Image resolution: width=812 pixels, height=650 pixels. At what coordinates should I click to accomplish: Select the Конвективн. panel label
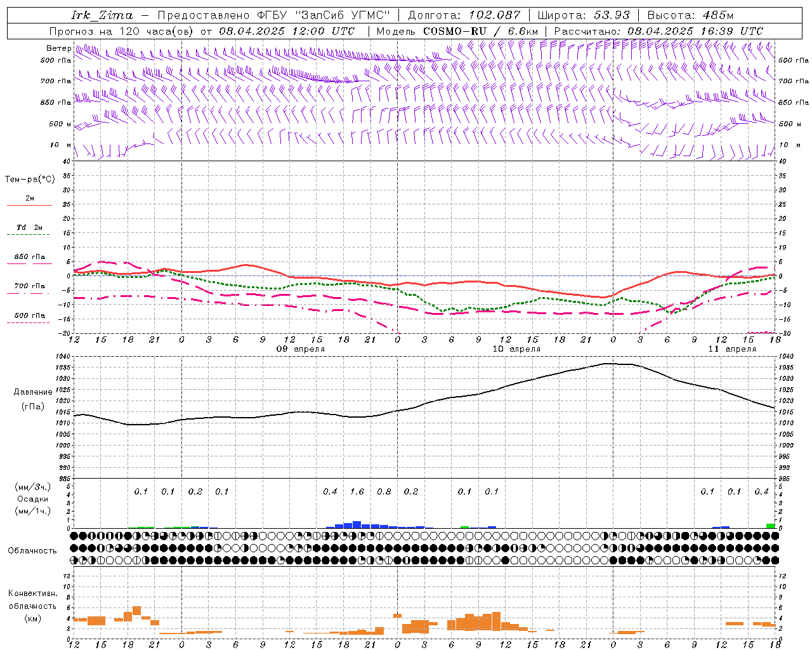(x=32, y=594)
